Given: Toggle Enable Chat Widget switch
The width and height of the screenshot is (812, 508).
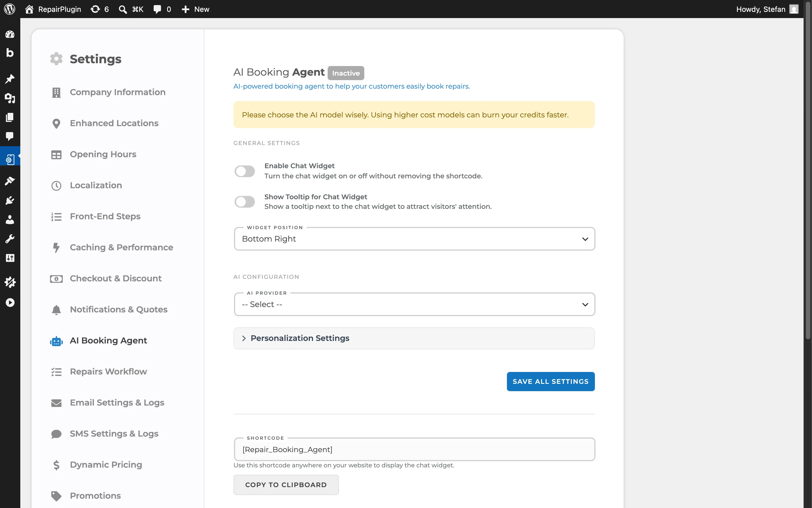Looking at the screenshot, I should (245, 171).
